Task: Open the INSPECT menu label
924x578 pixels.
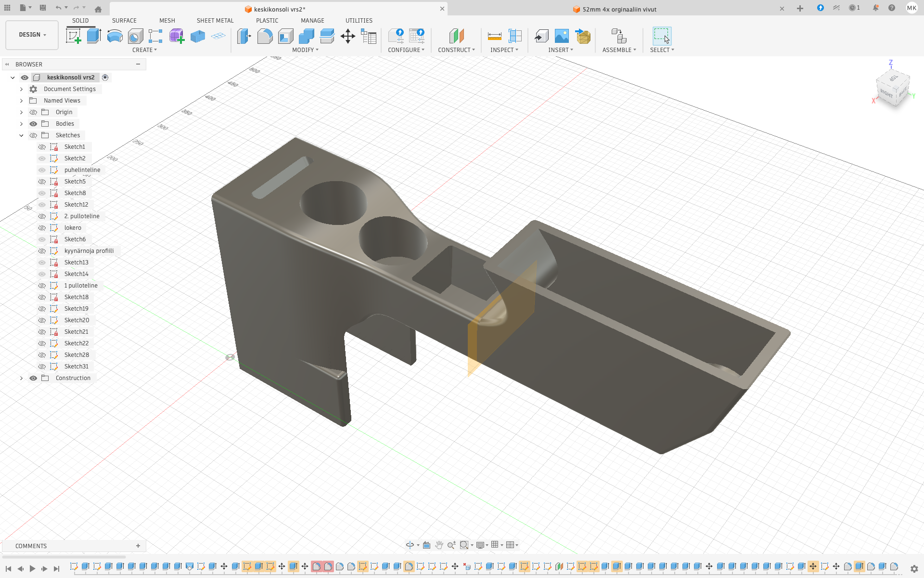Action: tap(504, 50)
